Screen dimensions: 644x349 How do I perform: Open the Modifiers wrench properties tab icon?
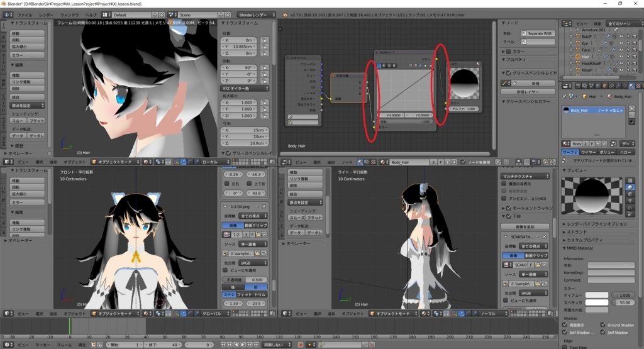tap(618, 86)
